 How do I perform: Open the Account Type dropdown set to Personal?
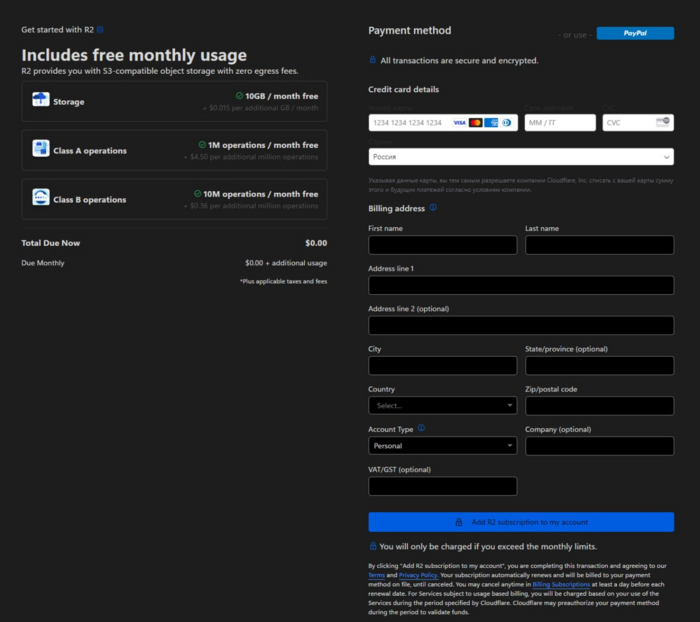(x=442, y=446)
